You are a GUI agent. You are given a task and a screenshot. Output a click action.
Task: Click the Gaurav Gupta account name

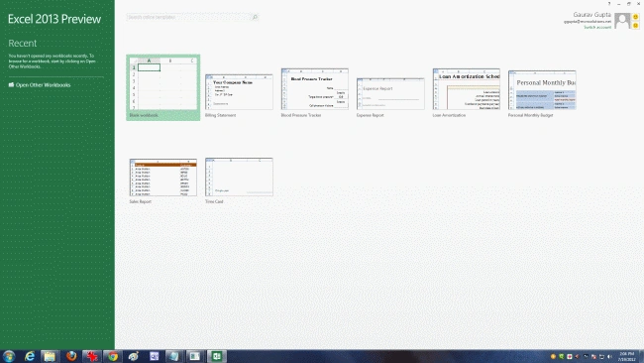pos(591,15)
